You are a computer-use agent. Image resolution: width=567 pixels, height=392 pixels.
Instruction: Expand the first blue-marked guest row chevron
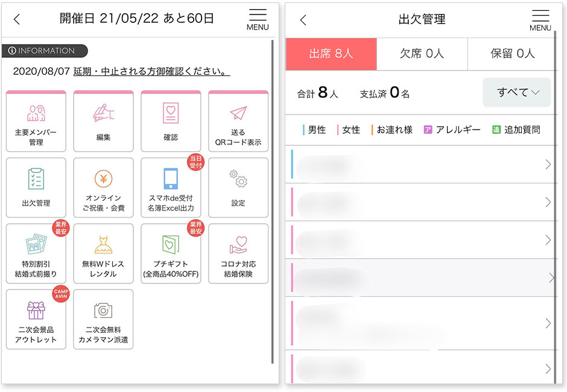[548, 165]
